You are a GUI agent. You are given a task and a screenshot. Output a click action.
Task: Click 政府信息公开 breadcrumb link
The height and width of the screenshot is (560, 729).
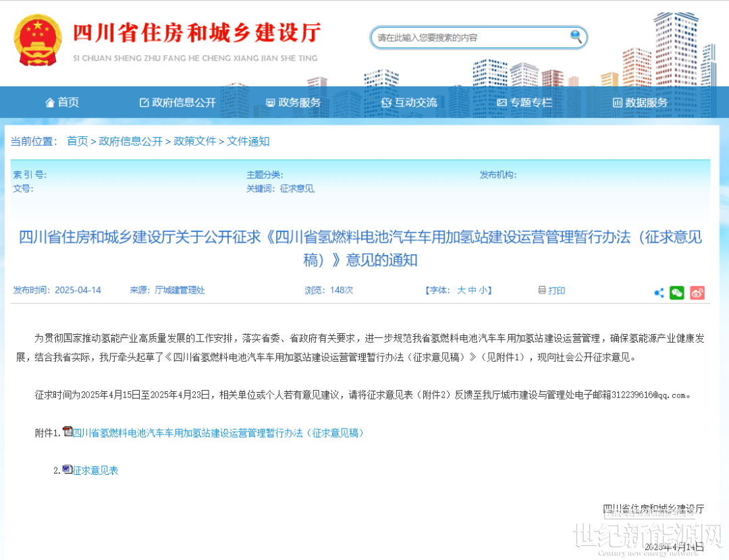pos(131,141)
